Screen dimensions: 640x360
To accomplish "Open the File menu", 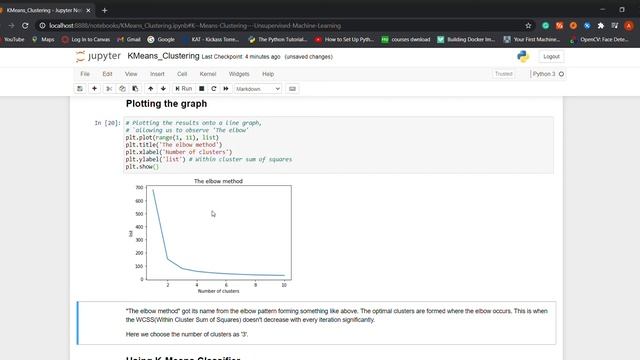I will (x=85, y=74).
